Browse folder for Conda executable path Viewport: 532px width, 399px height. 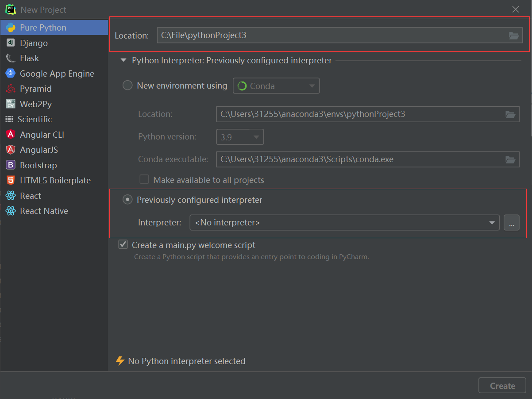coord(510,159)
